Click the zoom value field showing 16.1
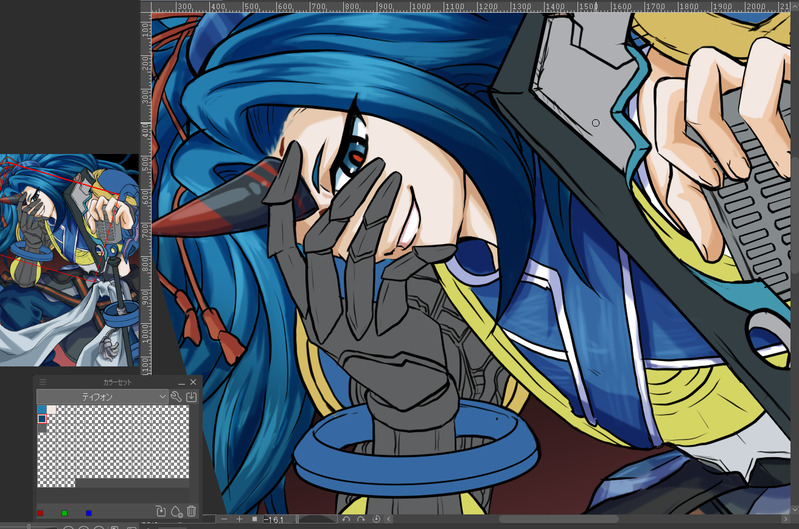Screen dimensions: 799x529 [x=278, y=520]
